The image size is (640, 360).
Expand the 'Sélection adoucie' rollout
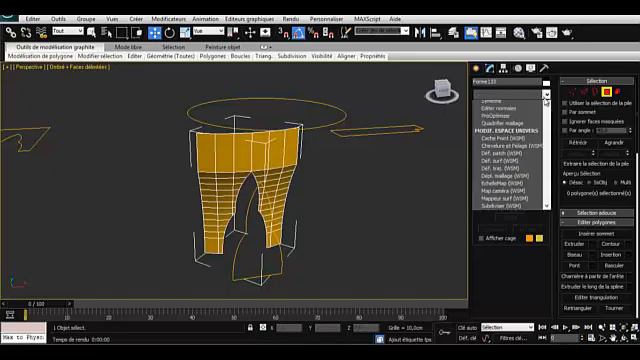[597, 213]
